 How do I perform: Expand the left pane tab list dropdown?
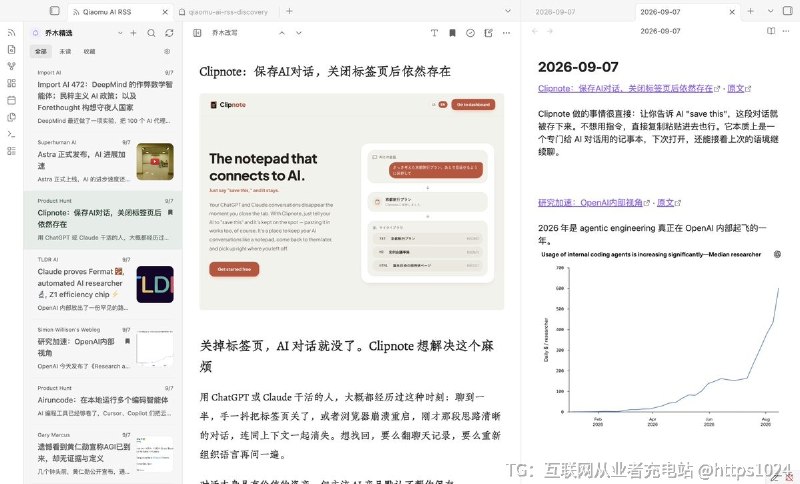pos(508,11)
